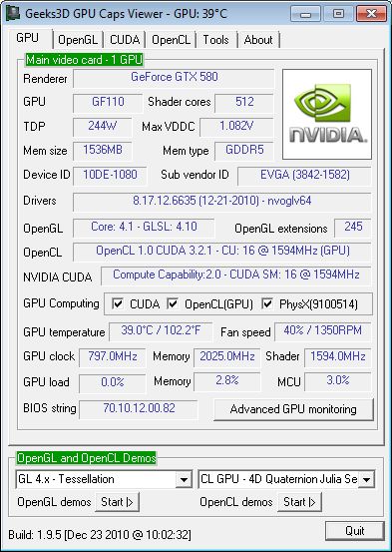Select the GPU tab
Viewport: 392px width, 552px height.
point(28,38)
